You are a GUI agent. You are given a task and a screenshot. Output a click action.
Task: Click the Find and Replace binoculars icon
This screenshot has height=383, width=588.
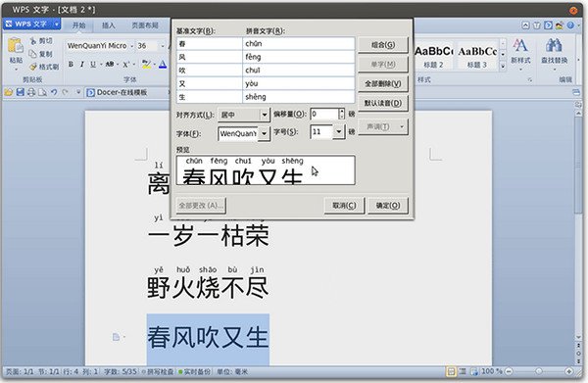point(554,46)
